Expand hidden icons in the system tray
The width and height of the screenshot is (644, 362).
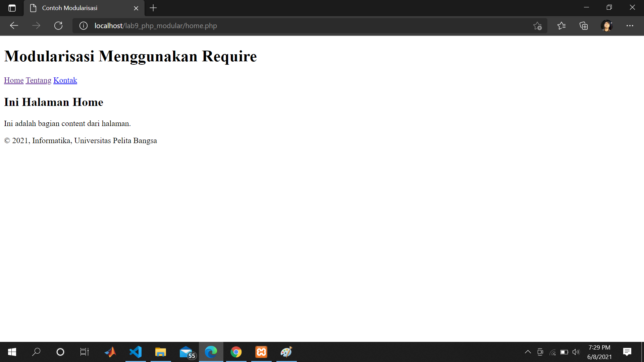[528, 352]
